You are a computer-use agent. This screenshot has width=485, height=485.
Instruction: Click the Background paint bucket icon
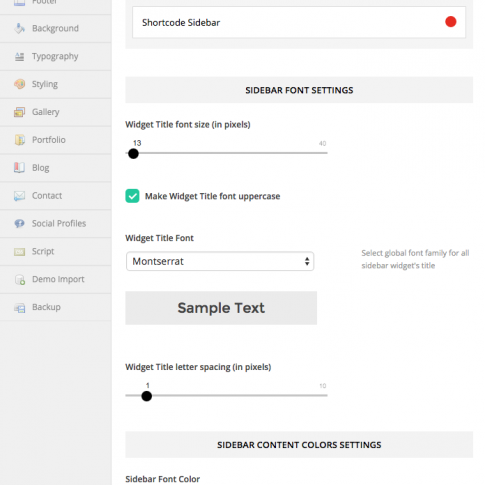coord(19,28)
